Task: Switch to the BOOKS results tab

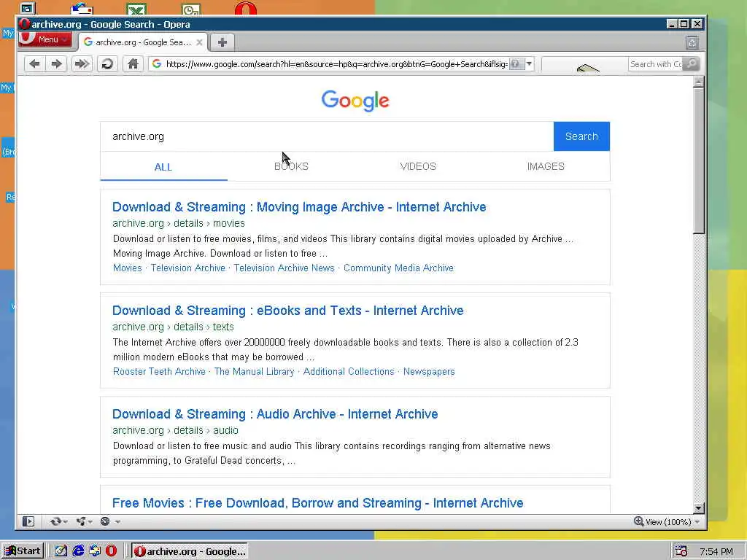Action: pyautogui.click(x=291, y=166)
